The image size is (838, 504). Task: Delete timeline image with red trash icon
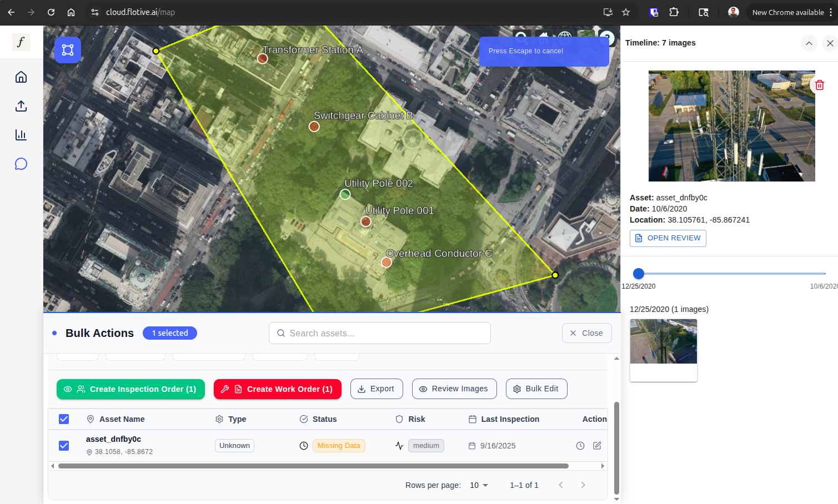pos(819,85)
